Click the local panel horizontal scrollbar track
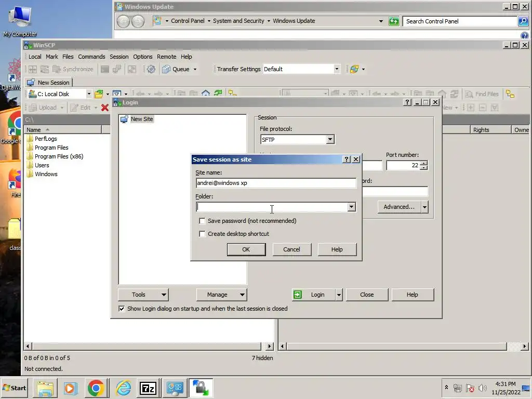Viewport: 532px width, 399px height. pyautogui.click(x=147, y=347)
